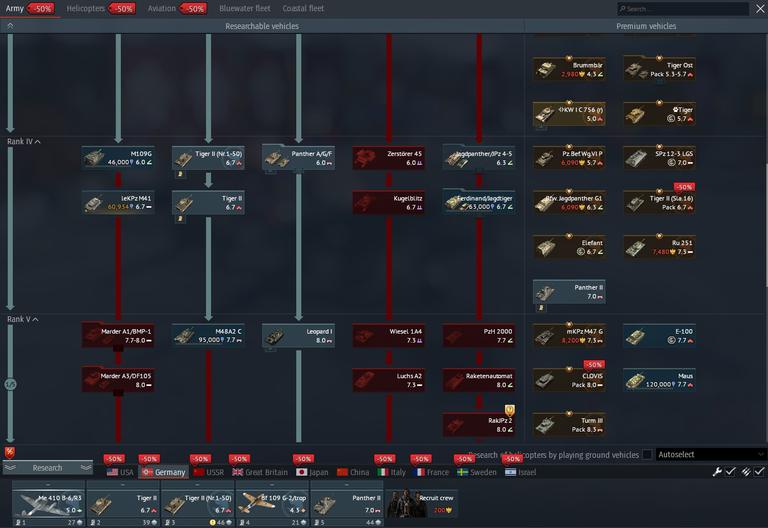Select the Japan nation
This screenshot has height=528, width=768.
[x=312, y=472]
